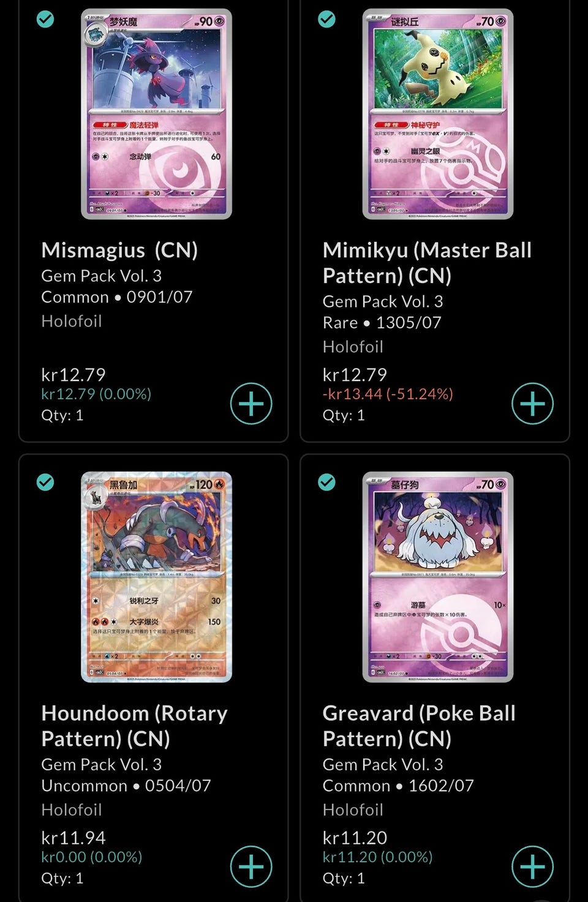588x902 pixels.
Task: Tap plus icon on Greavard Poke Ball card
Action: click(x=532, y=866)
